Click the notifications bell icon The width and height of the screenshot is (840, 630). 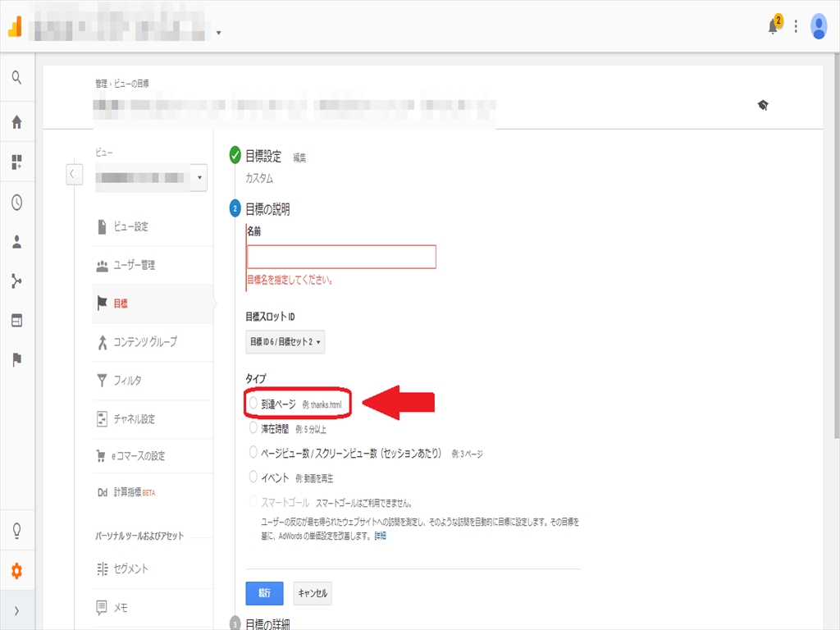(x=773, y=26)
